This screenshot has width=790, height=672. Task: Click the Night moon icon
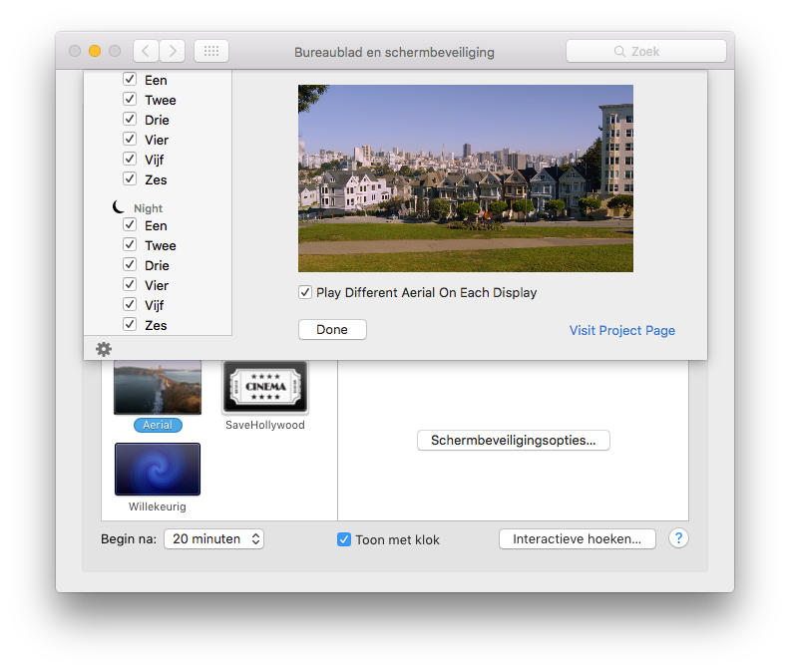coord(119,206)
